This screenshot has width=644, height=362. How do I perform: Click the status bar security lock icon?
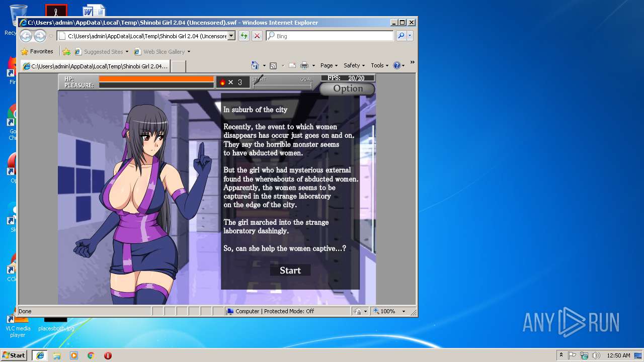point(358,311)
